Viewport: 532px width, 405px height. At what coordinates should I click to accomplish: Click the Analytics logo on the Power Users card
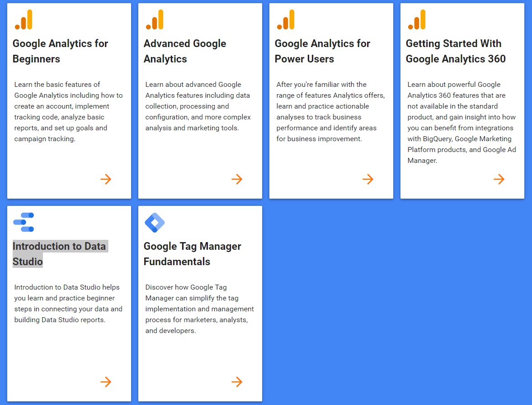coord(286,20)
